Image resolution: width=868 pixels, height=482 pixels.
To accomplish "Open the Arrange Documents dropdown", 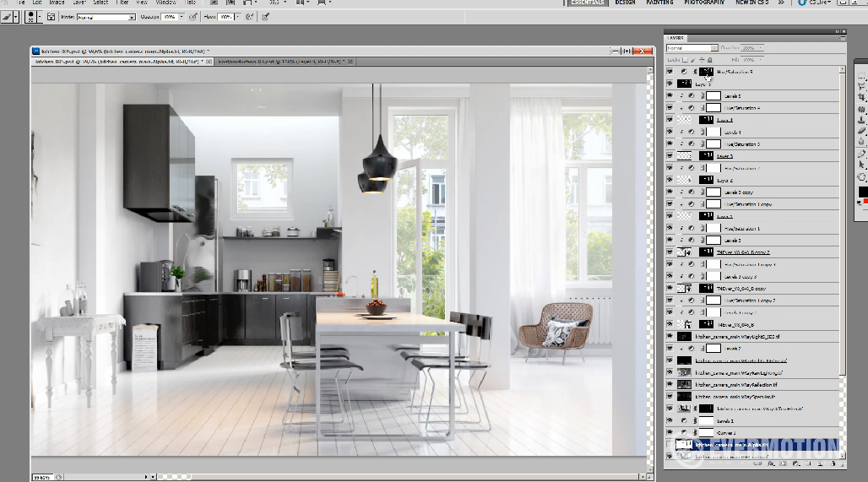I will coord(301,3).
